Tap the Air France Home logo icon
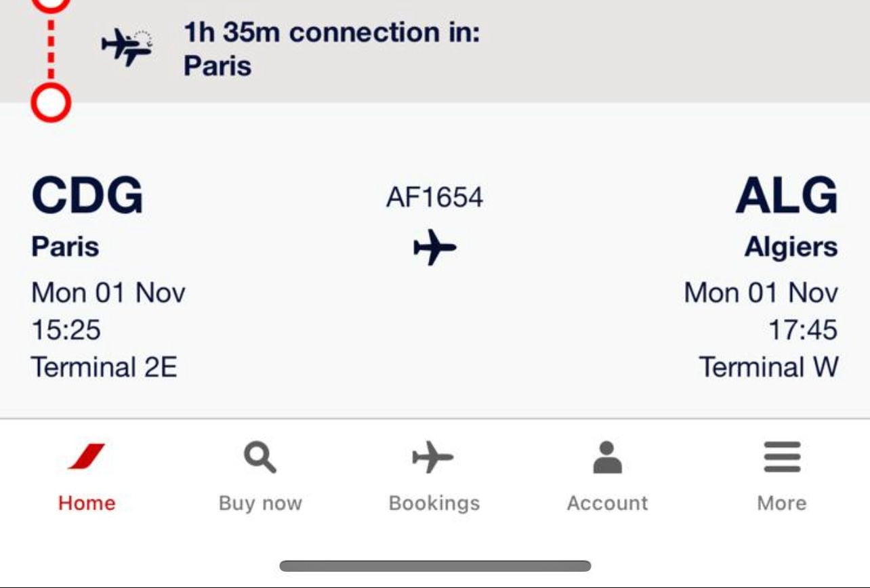This screenshot has width=870, height=588. click(87, 457)
